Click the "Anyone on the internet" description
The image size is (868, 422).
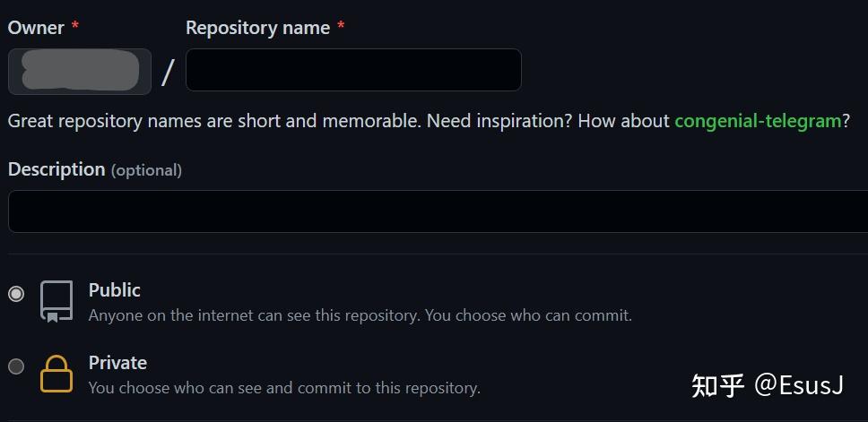pos(360,315)
